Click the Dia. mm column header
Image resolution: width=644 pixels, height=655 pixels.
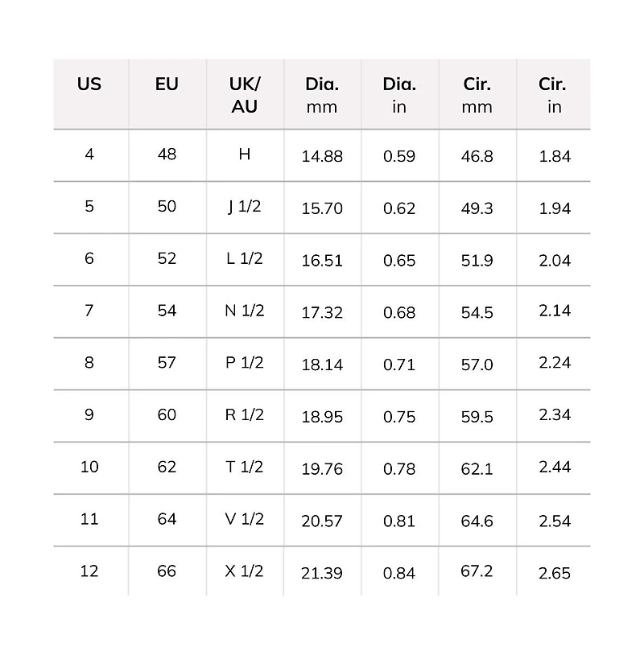tap(322, 94)
